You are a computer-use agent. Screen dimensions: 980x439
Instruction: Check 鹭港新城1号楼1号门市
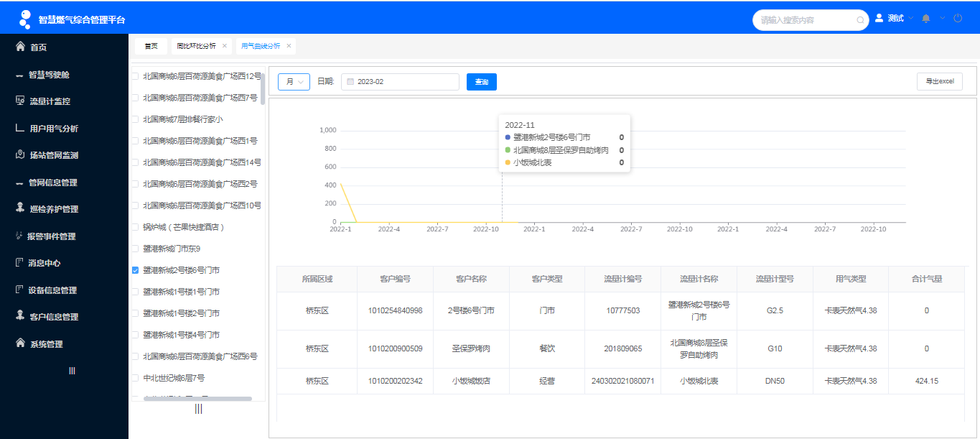click(135, 292)
